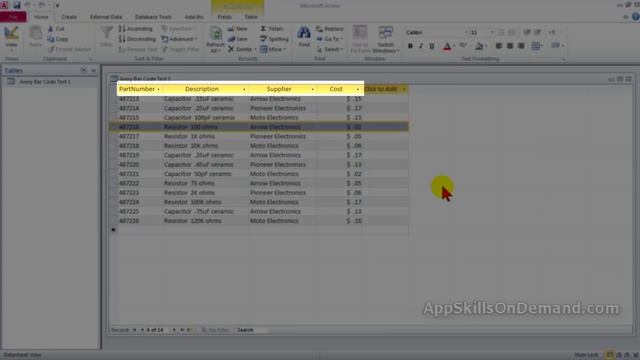Toggle Italic formatting
Viewport: 640px width, 360px height.
tap(421, 46)
